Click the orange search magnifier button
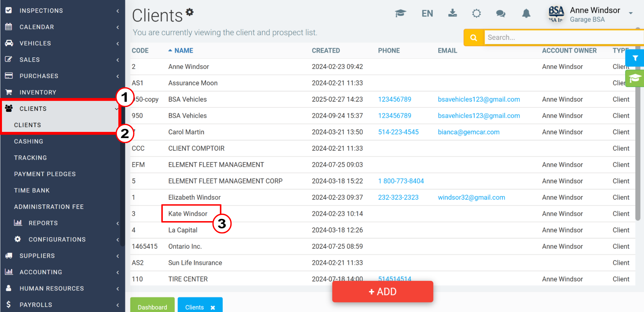This screenshot has width=644, height=312. 473,37
